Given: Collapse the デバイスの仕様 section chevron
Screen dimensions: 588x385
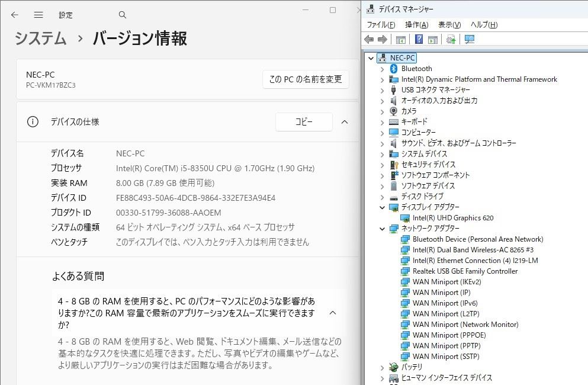Looking at the screenshot, I should [345, 122].
